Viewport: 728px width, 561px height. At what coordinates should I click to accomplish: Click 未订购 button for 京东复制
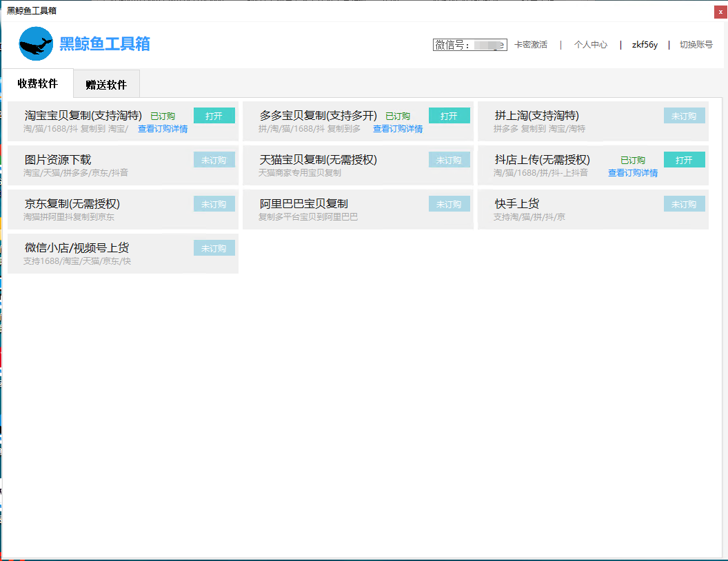point(214,204)
